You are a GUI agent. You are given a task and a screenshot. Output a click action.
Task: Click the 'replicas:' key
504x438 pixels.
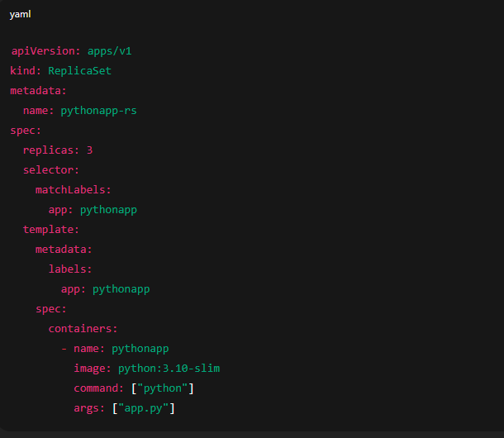coord(51,150)
